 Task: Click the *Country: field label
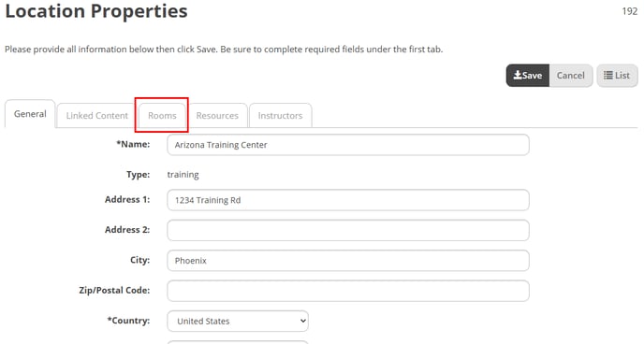(128, 321)
